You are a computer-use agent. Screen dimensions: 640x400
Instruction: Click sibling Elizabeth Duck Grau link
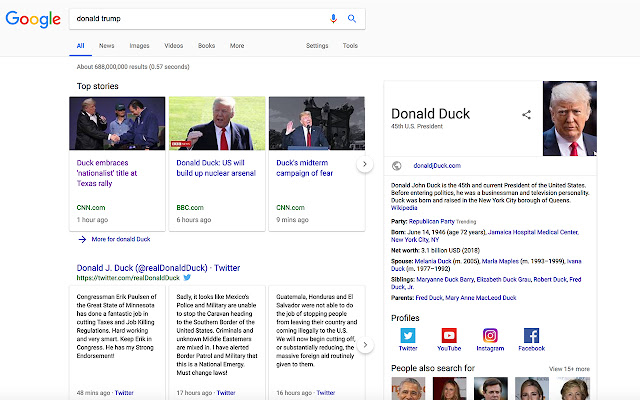[504, 280]
